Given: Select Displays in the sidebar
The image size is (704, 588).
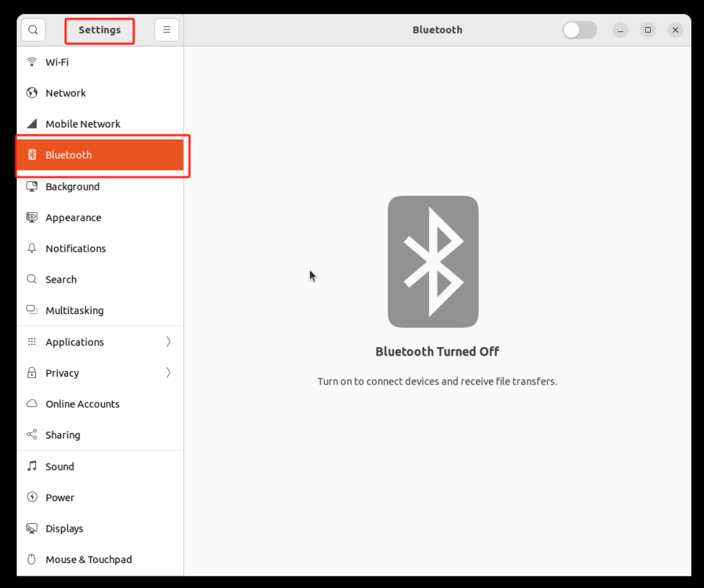Looking at the screenshot, I should coord(64,528).
